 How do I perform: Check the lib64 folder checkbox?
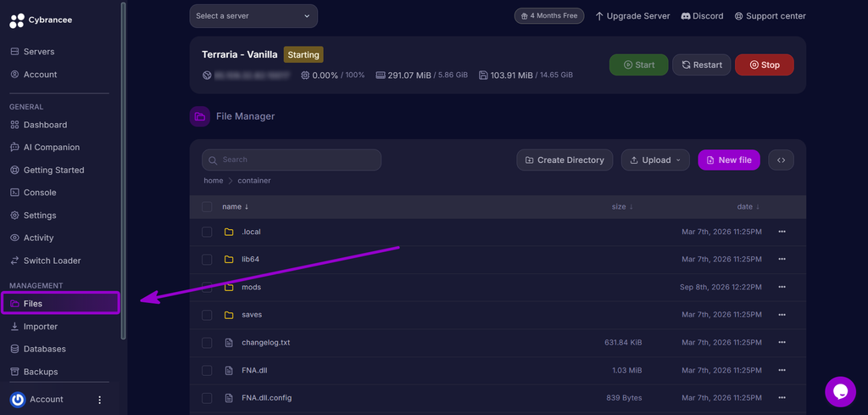207,260
